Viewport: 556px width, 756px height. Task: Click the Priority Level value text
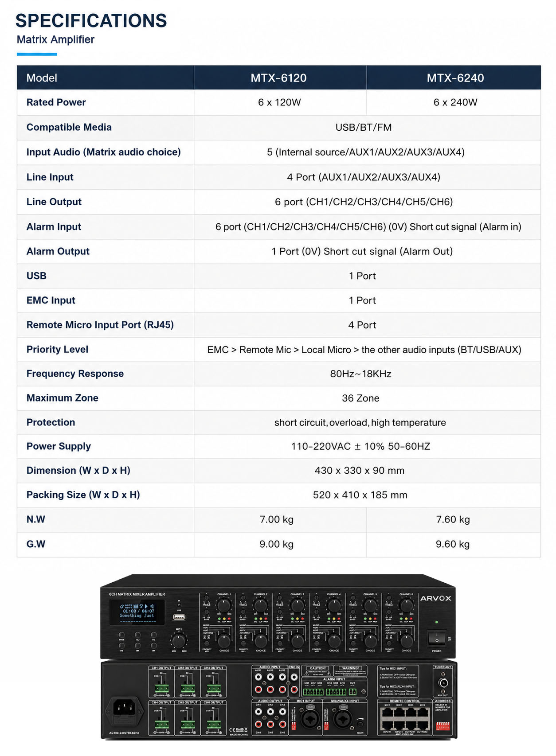pos(364,350)
